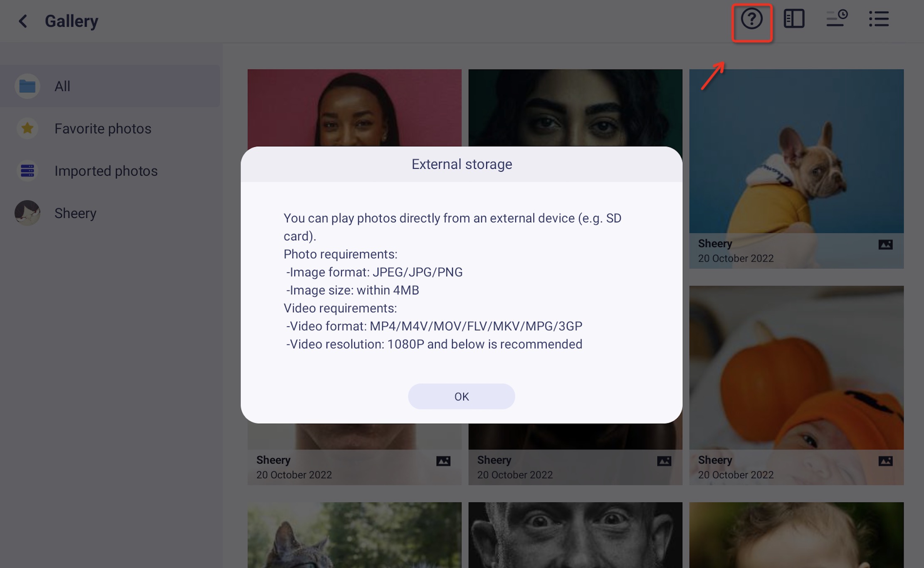924x568 pixels.
Task: Click the Gallery title text
Action: (x=72, y=21)
